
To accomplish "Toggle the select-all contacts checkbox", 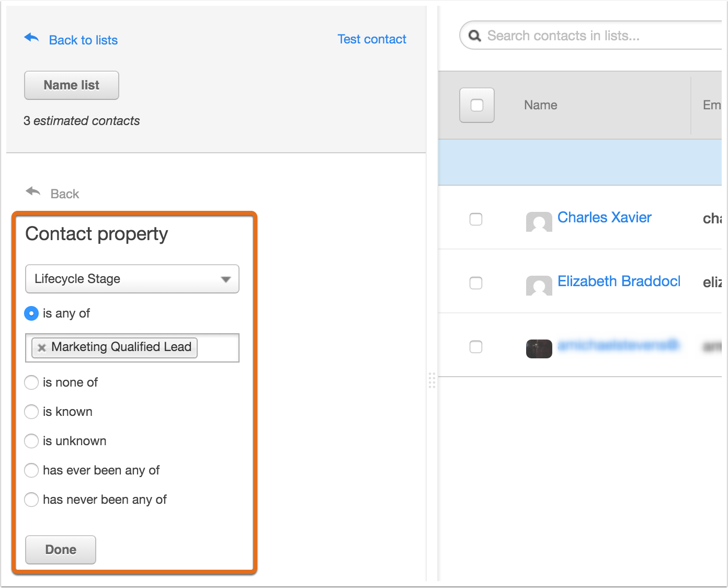I will point(477,105).
